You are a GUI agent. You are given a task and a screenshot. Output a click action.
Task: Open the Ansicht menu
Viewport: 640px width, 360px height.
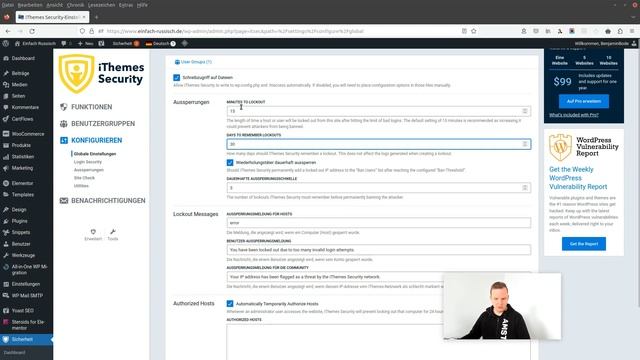(54, 5)
